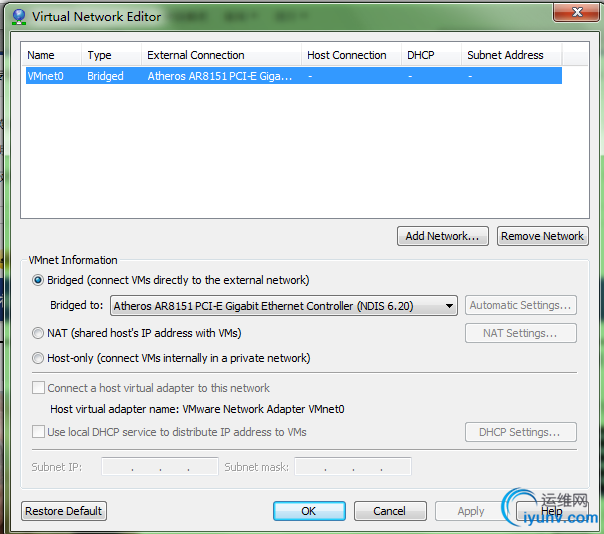
Task: Toggle Use local DHCP service checkbox
Action: pos(38,432)
